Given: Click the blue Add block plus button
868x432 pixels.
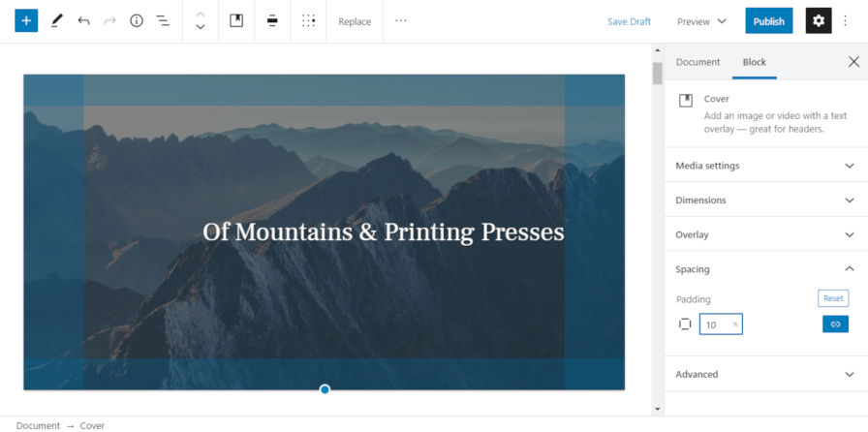Looking at the screenshot, I should point(26,20).
